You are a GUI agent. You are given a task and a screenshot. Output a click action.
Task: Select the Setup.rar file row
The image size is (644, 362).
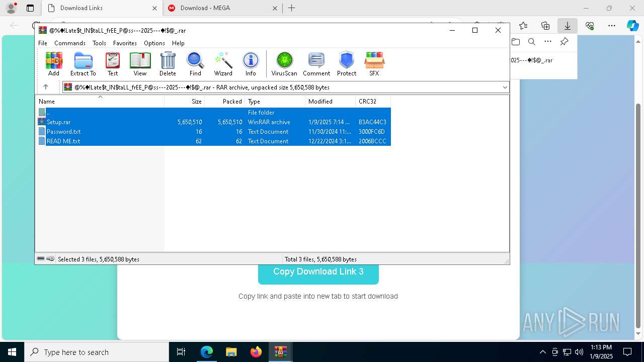(214, 122)
